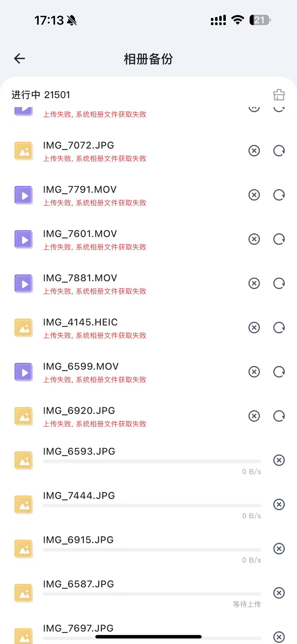
Task: Cancel the IMG_7444.JPG upload in progress
Action: coord(279,504)
